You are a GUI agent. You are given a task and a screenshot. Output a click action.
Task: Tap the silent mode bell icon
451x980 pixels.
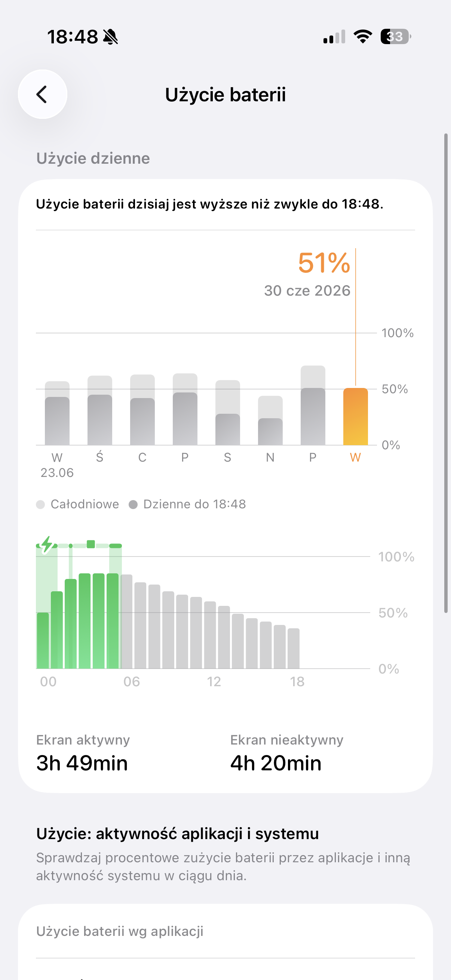[111, 37]
